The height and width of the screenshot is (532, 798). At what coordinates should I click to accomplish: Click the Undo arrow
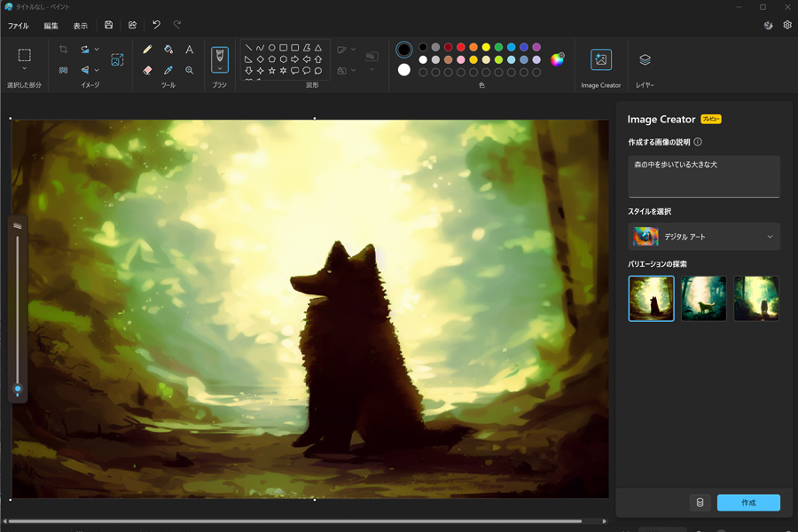click(156, 25)
